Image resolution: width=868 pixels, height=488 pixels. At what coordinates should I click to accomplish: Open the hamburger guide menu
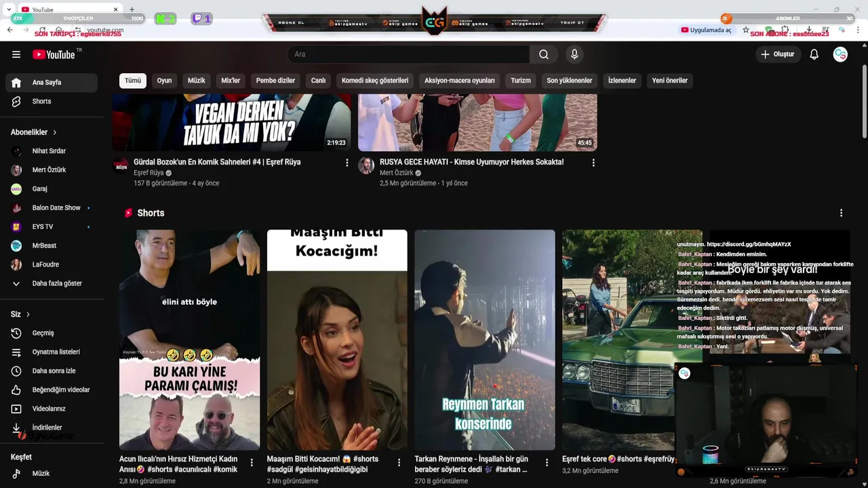[16, 54]
